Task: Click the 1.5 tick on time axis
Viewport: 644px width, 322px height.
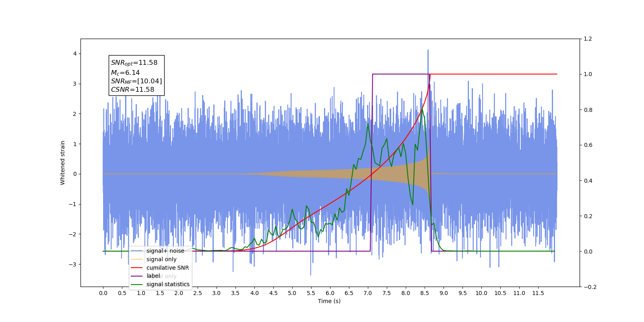Action: click(160, 293)
